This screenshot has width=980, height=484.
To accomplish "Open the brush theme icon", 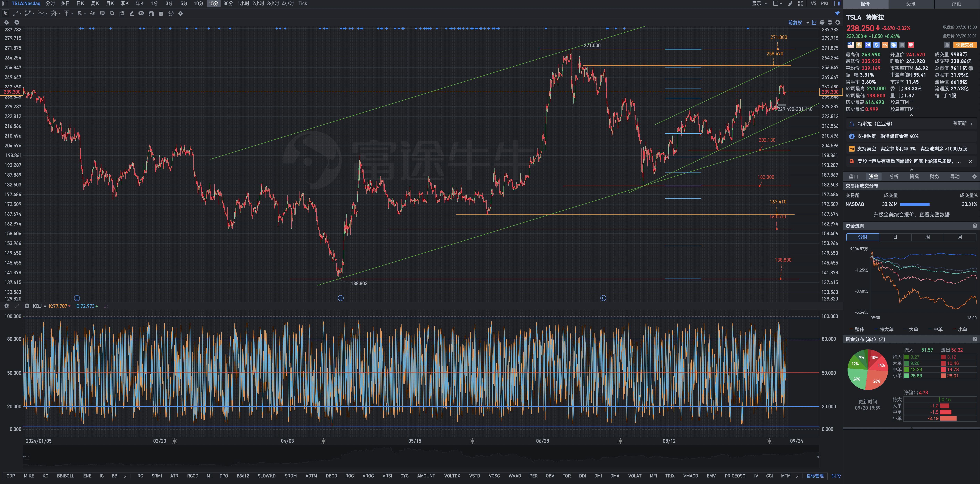I will click(x=790, y=4).
